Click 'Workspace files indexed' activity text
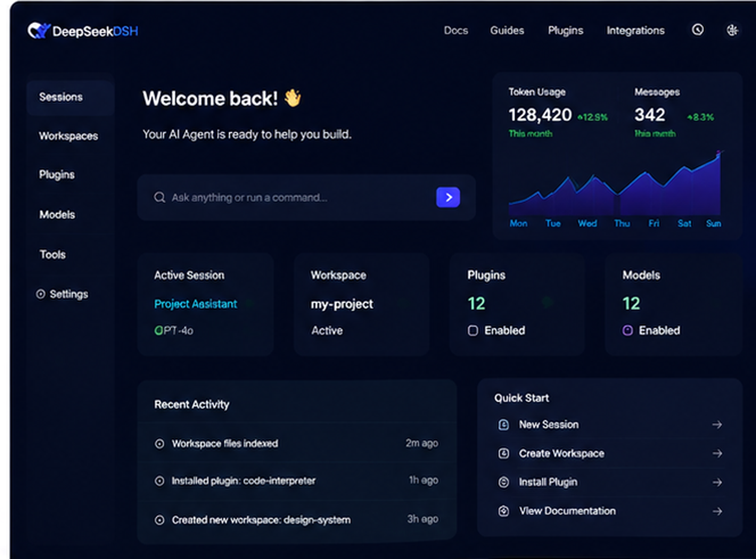This screenshot has height=559, width=756. pyautogui.click(x=225, y=444)
